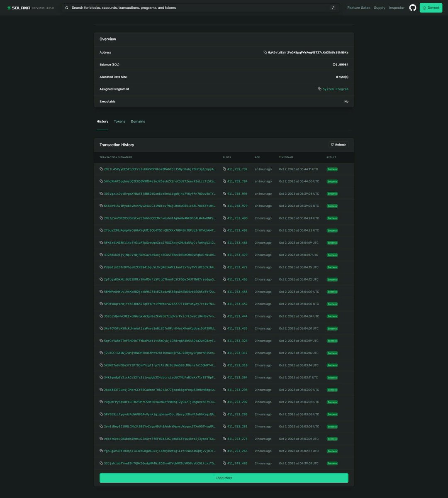Viewport: 448px width, 498px height.
Task: Copy the account address HgMJvtdEaht icon
Action: 265,52
